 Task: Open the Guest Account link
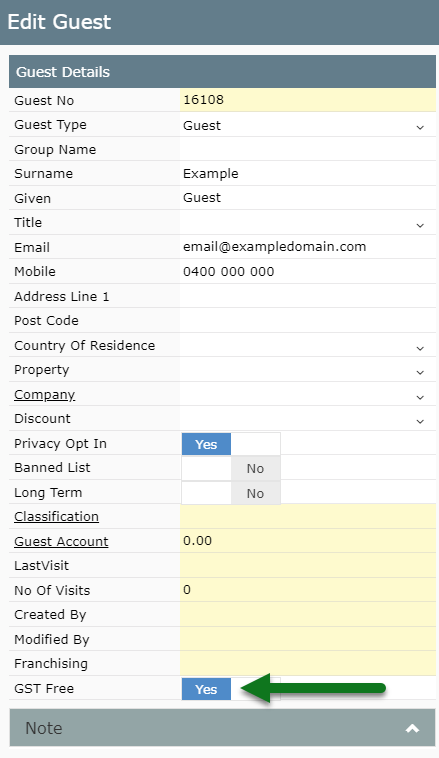point(61,541)
